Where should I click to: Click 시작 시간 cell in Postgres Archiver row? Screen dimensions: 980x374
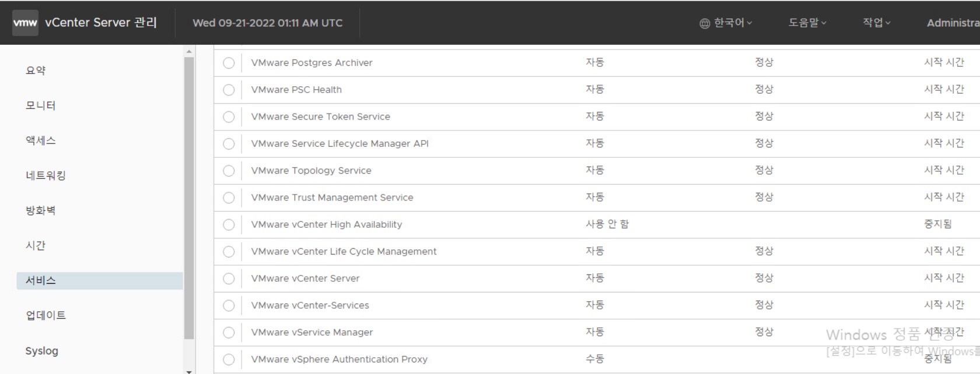click(x=944, y=62)
